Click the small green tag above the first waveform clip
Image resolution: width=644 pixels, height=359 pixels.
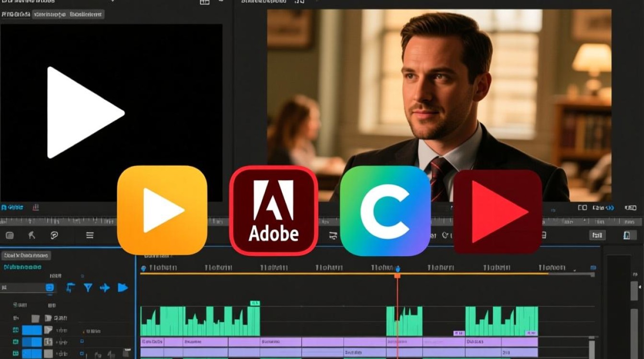[x=255, y=303]
